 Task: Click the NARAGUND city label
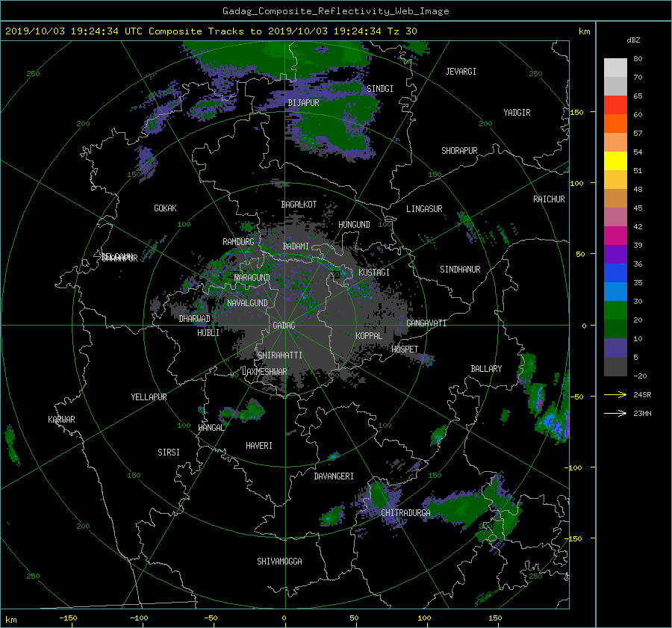[252, 278]
